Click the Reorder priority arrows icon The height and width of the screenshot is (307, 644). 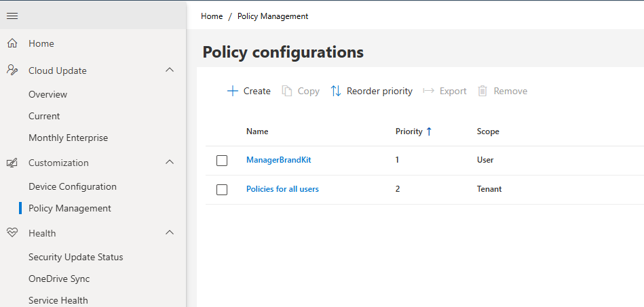point(336,91)
